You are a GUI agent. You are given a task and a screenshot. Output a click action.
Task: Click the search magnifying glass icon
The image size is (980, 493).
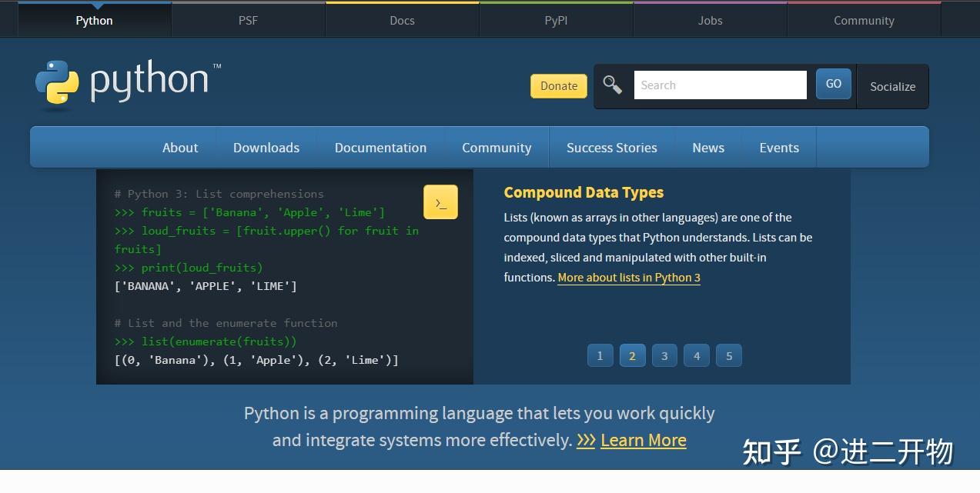pyautogui.click(x=612, y=85)
